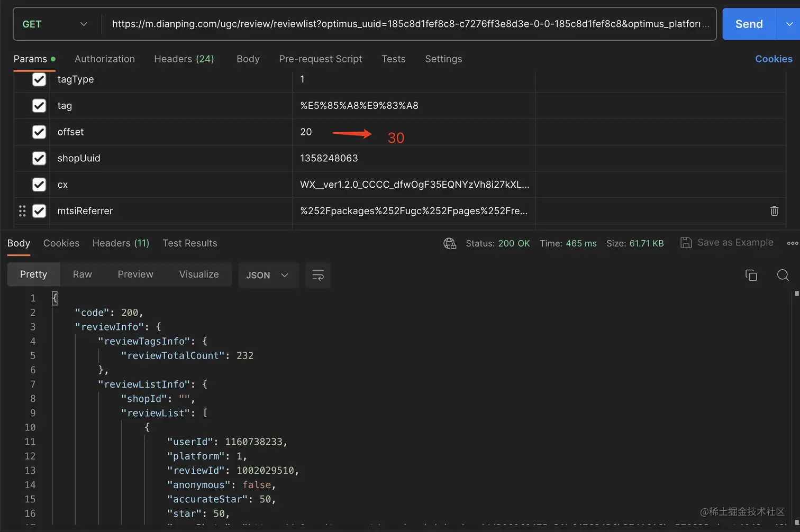Open the request Body tab
800x532 pixels.
tap(248, 59)
